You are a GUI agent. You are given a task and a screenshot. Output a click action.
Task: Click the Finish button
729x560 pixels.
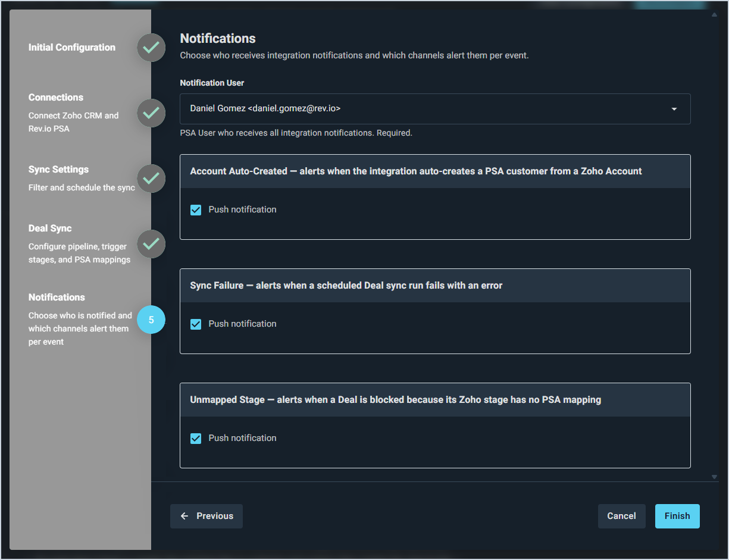[x=677, y=516]
